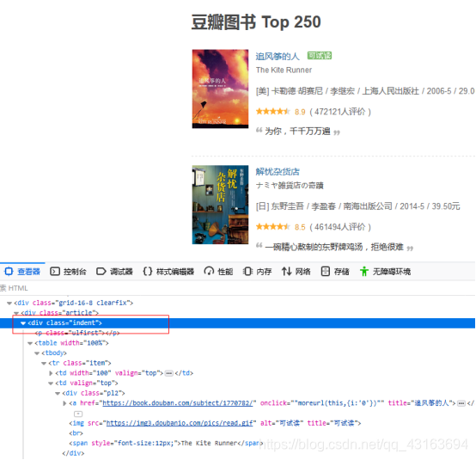Click the memory chip icon
This screenshot has width=476, height=460.
coord(247,272)
